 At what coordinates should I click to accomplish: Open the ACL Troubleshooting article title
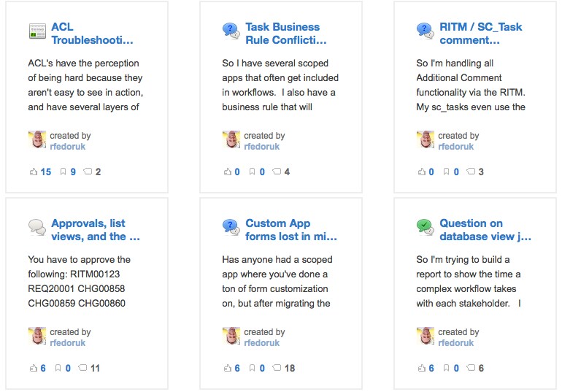(92, 34)
